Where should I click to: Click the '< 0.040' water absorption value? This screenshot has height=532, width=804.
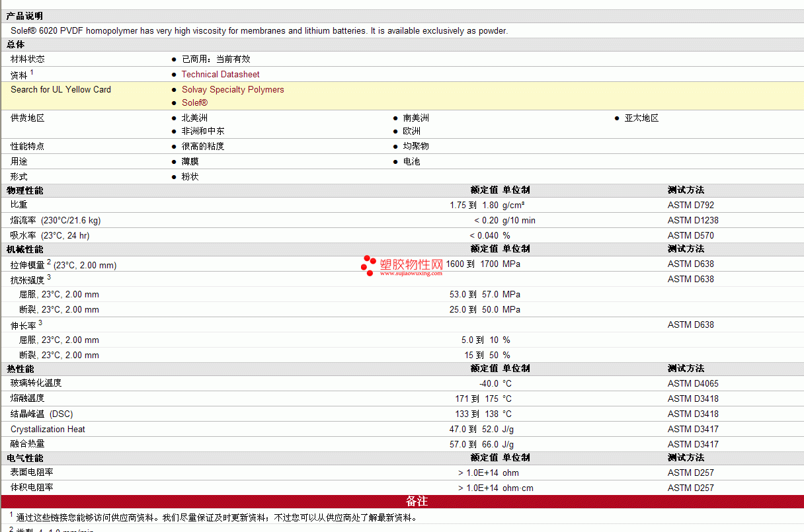pyautogui.click(x=484, y=236)
